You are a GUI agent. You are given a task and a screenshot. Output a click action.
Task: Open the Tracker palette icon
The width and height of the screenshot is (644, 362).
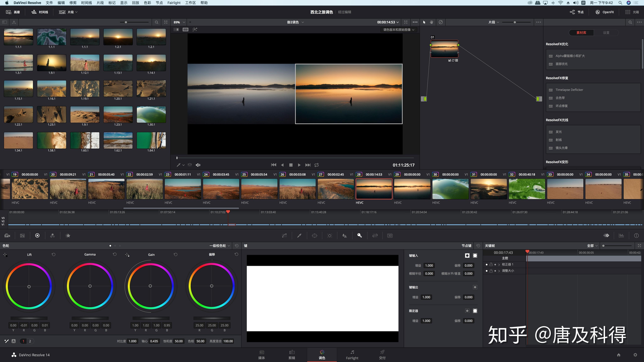coord(330,236)
